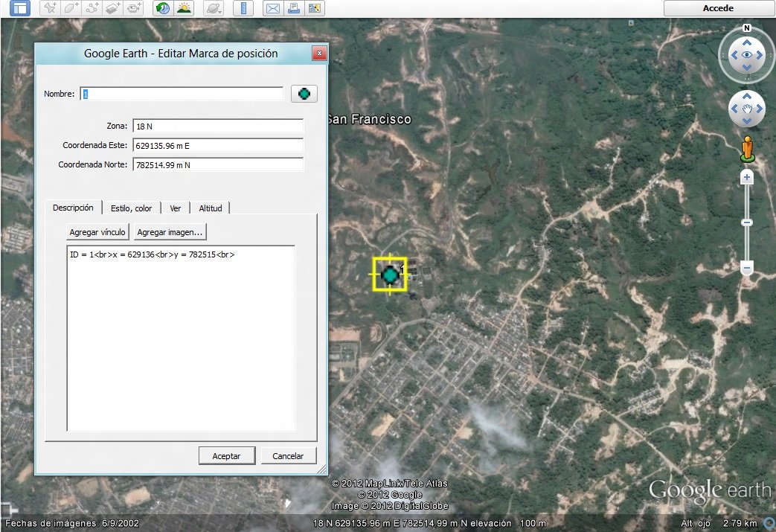776x532 pixels.
Task: Click the Add Image Overlay icon
Action: point(113,8)
